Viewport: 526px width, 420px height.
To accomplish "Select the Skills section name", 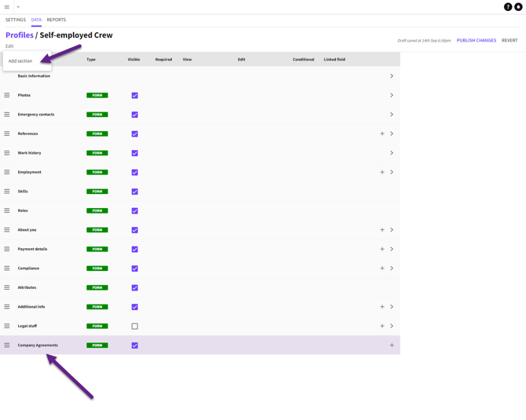I will (x=23, y=192).
